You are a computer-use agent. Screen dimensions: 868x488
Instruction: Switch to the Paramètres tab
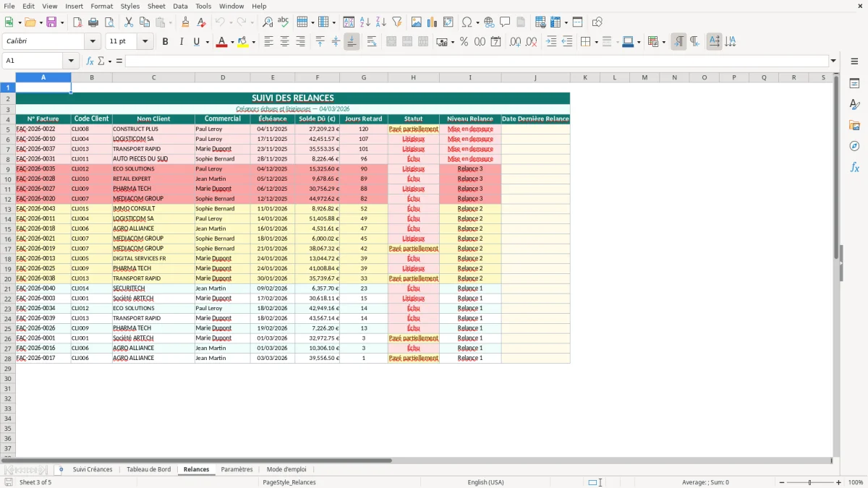(237, 470)
